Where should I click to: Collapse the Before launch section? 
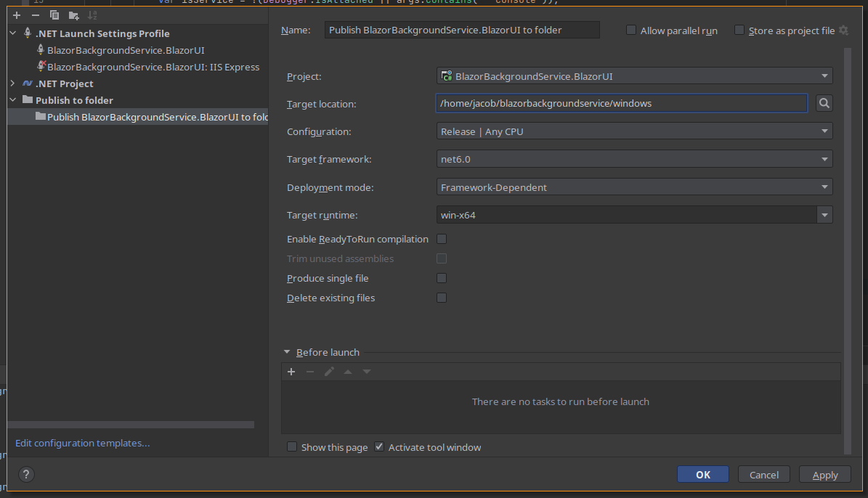point(287,352)
